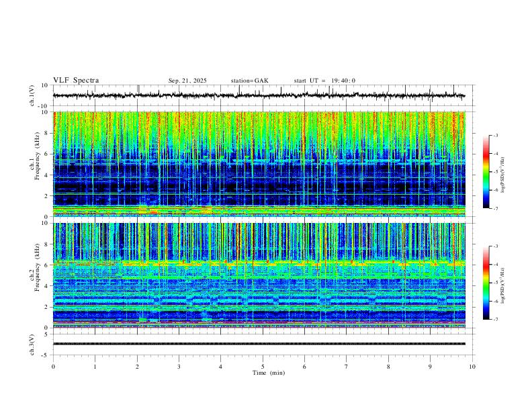Click the 'ch.3(V)' axis label
Image resolution: width=532 pixels, height=411 pixels.
coord(32,345)
